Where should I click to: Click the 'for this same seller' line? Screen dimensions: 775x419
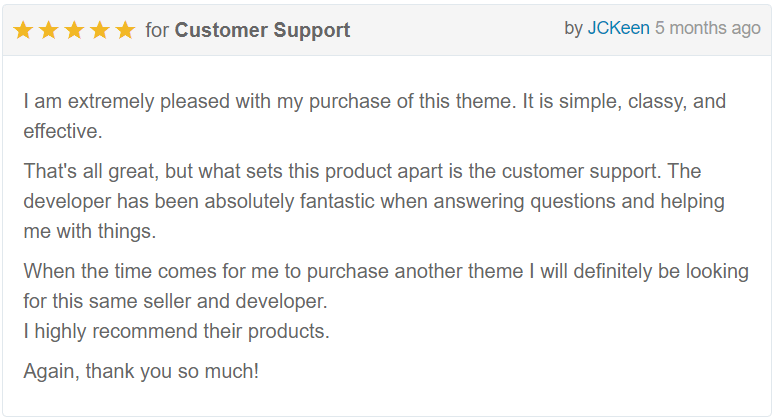pyautogui.click(x=175, y=301)
